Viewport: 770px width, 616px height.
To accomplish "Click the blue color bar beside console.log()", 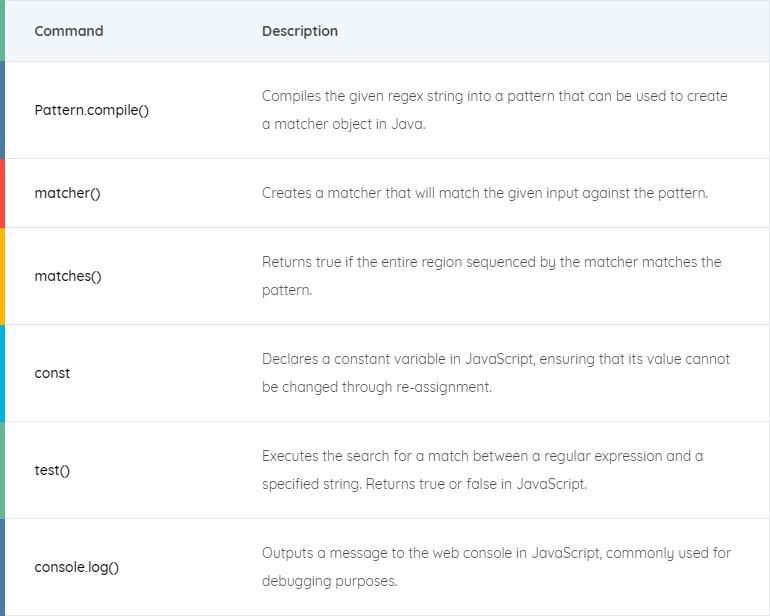I will (x=2, y=567).
